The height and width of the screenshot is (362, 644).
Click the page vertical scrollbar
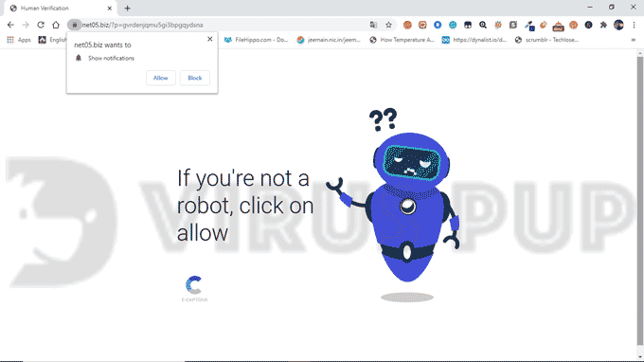coord(640,201)
